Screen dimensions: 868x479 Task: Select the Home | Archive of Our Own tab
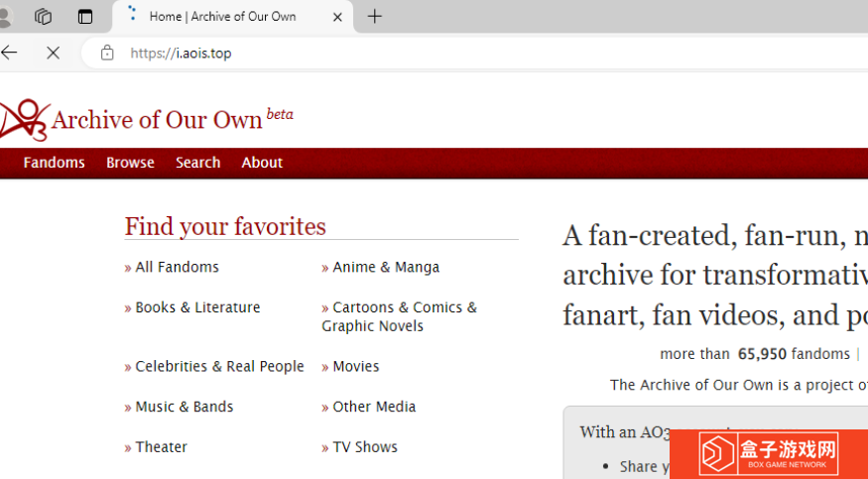(232, 17)
